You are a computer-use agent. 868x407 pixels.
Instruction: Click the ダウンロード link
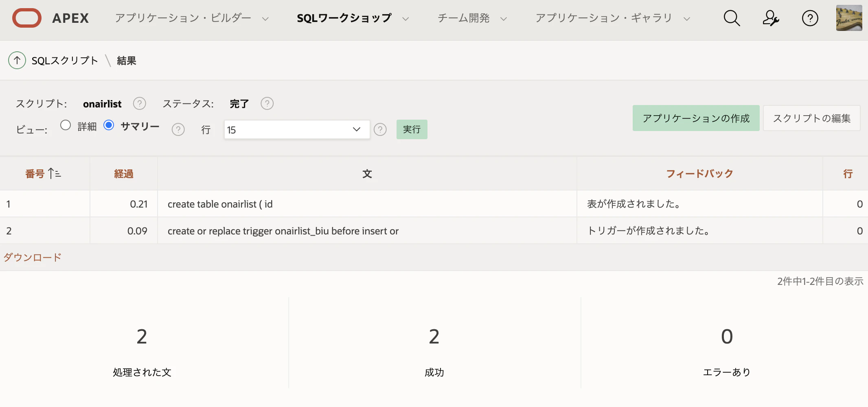tap(33, 257)
